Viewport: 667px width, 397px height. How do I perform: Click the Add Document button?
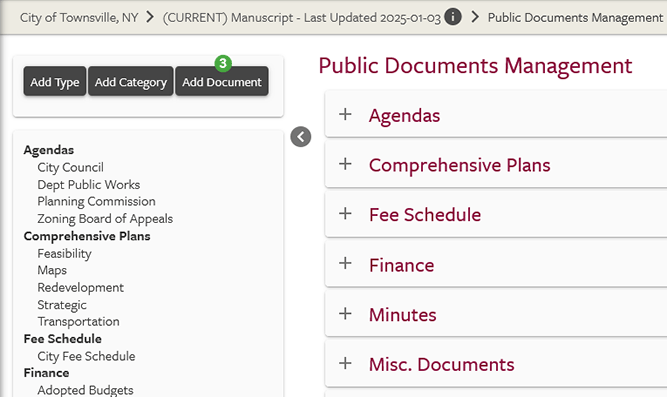pyautogui.click(x=222, y=81)
